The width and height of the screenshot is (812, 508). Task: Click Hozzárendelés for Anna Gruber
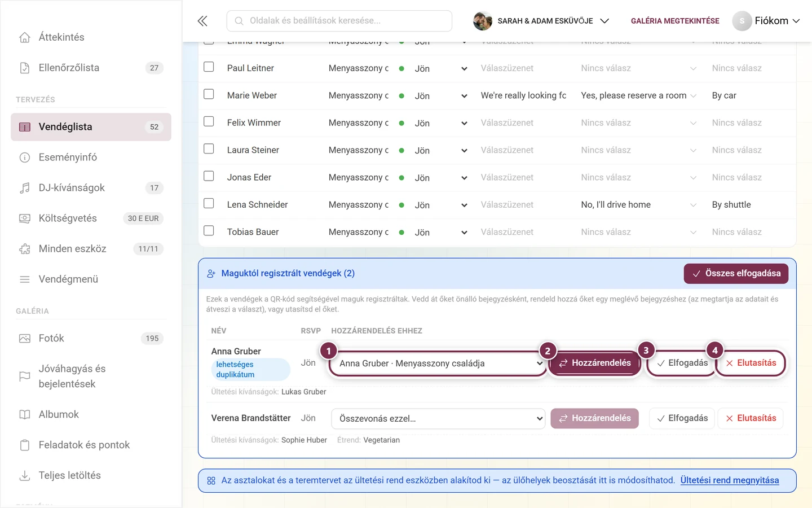click(x=595, y=363)
